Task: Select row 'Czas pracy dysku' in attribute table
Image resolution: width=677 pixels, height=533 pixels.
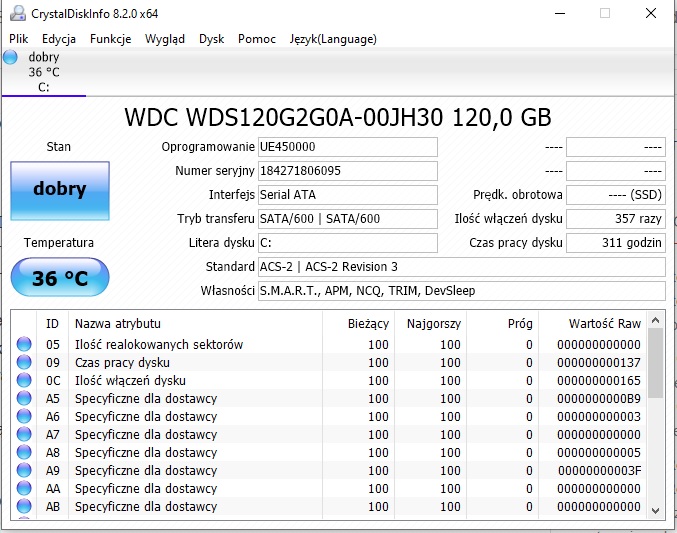Action: click(329, 362)
